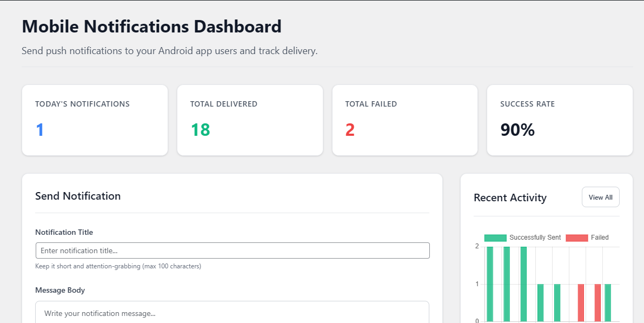The image size is (644, 323).
Task: Select the Today's Notifications stat card
Action: [x=95, y=121]
